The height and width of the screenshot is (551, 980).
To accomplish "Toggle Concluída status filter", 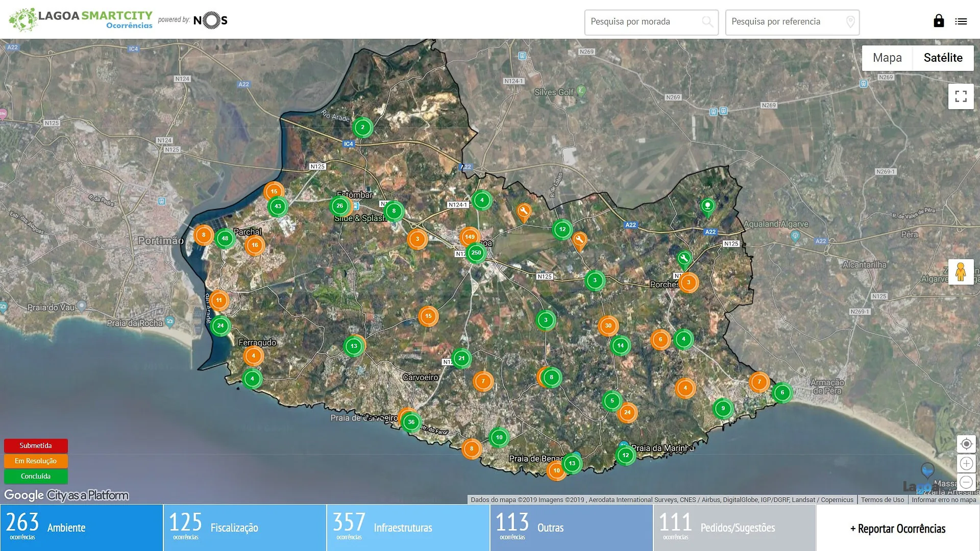I will [36, 477].
